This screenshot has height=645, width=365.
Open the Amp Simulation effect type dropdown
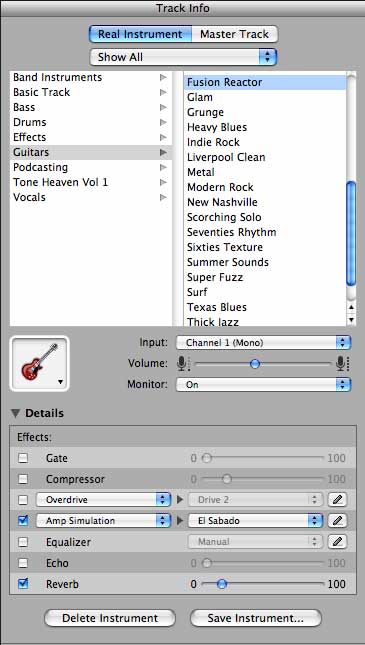[x=103, y=521]
